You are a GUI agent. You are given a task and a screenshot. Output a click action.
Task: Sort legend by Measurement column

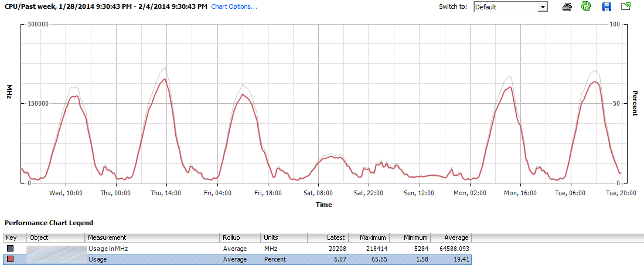pos(152,237)
